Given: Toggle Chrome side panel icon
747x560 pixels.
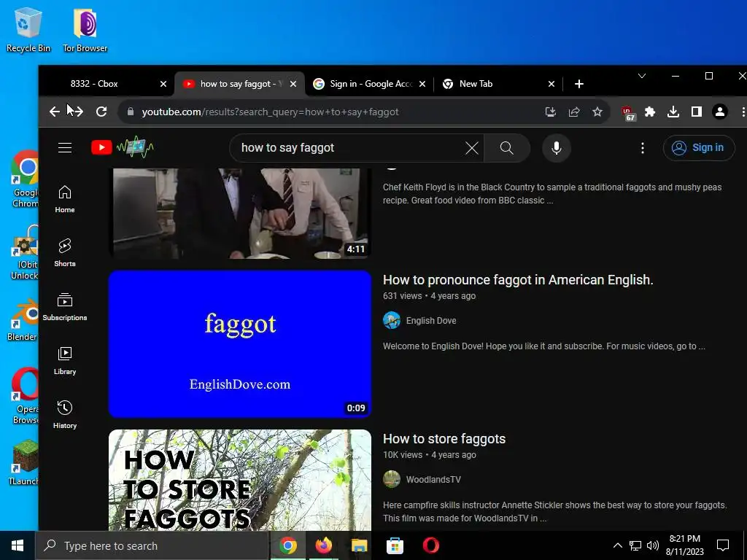Looking at the screenshot, I should [697, 112].
